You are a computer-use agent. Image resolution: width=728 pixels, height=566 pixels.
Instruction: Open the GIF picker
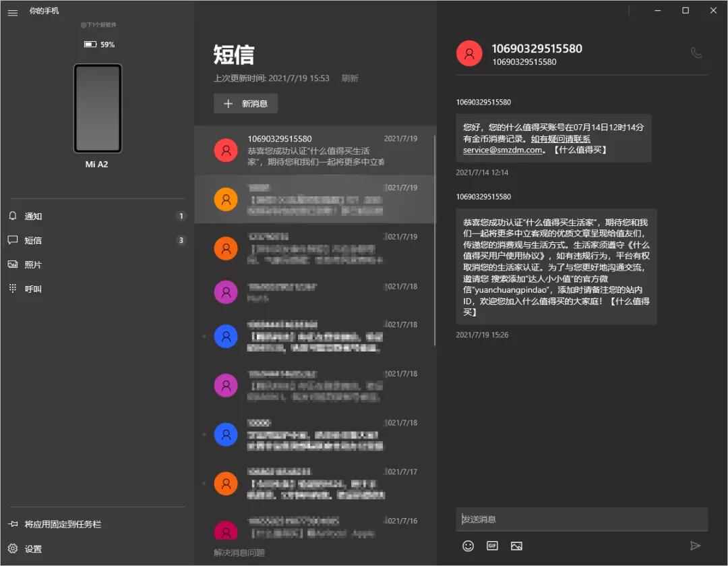(x=492, y=546)
